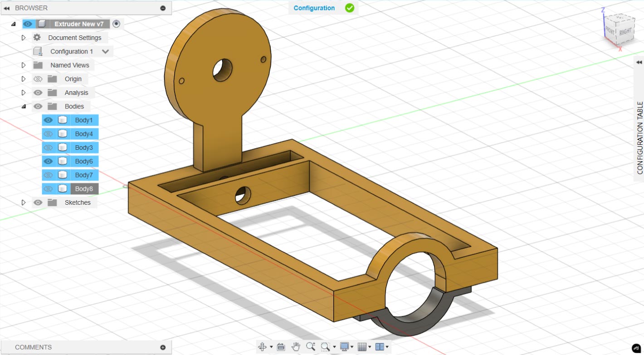
Task: Click the Configuration label at top
Action: click(x=314, y=8)
